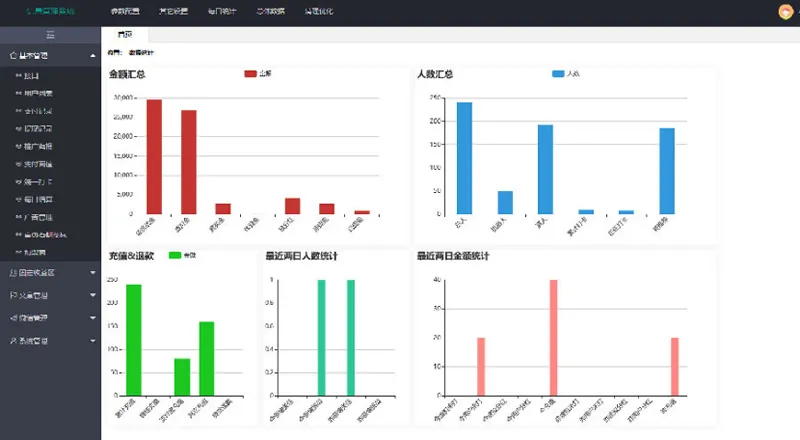The width and height of the screenshot is (800, 440).
Task: Open 广告管理 in the sidebar
Action: pyautogui.click(x=38, y=217)
